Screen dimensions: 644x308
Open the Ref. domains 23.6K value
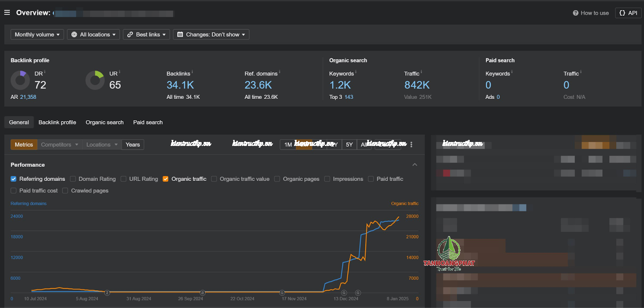tap(258, 85)
